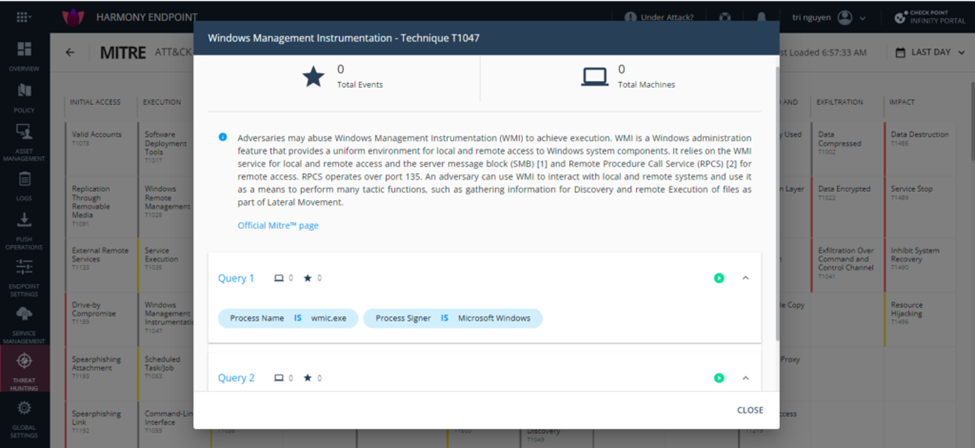Open Global Settings gear in sidebar
Viewport: 975px width, 448px height.
tap(24, 419)
